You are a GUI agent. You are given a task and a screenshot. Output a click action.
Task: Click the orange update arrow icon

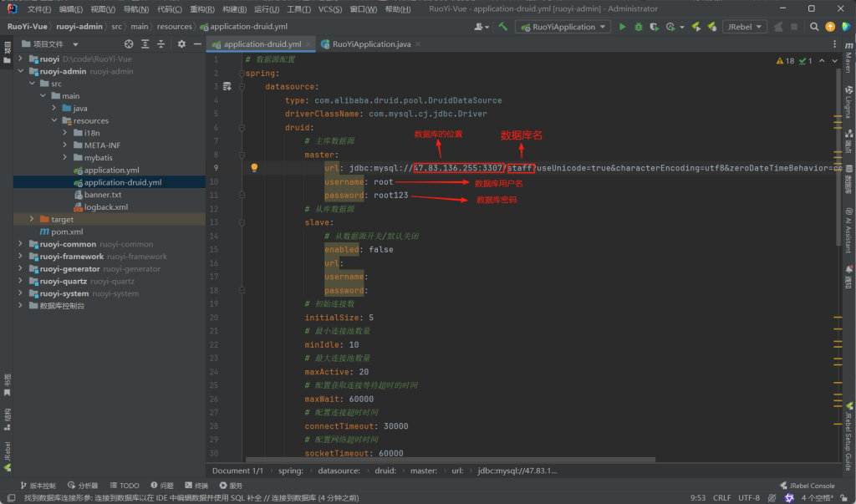click(830, 27)
